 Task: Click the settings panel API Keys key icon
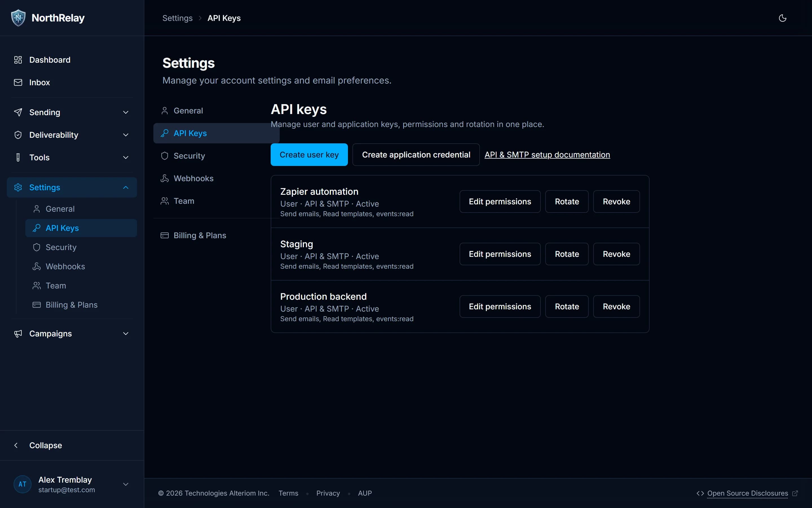165,133
